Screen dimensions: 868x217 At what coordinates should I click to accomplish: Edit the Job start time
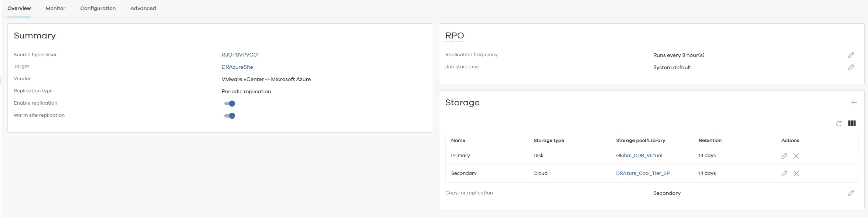(x=851, y=67)
